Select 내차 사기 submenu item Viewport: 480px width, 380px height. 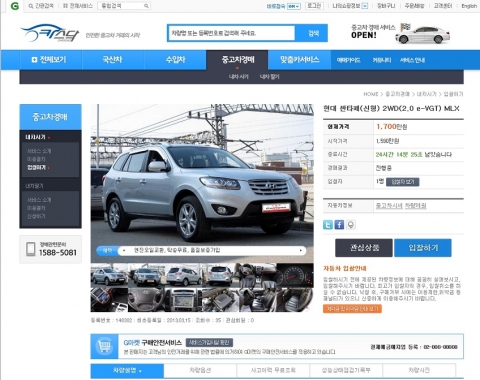[238, 77]
